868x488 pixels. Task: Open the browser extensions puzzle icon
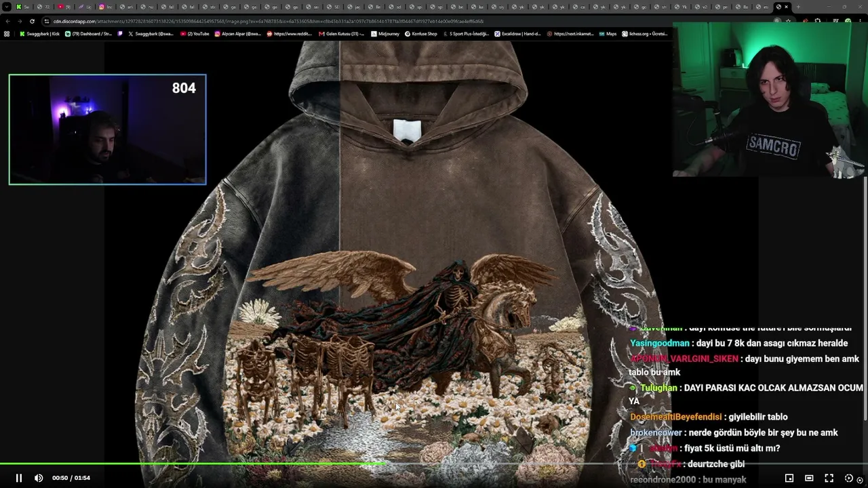coord(818,21)
